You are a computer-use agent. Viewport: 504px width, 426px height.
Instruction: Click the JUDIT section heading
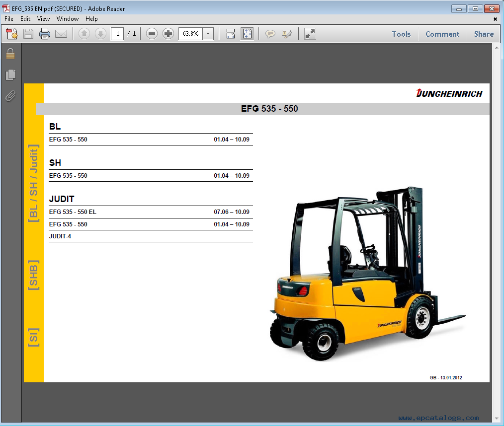coord(62,199)
